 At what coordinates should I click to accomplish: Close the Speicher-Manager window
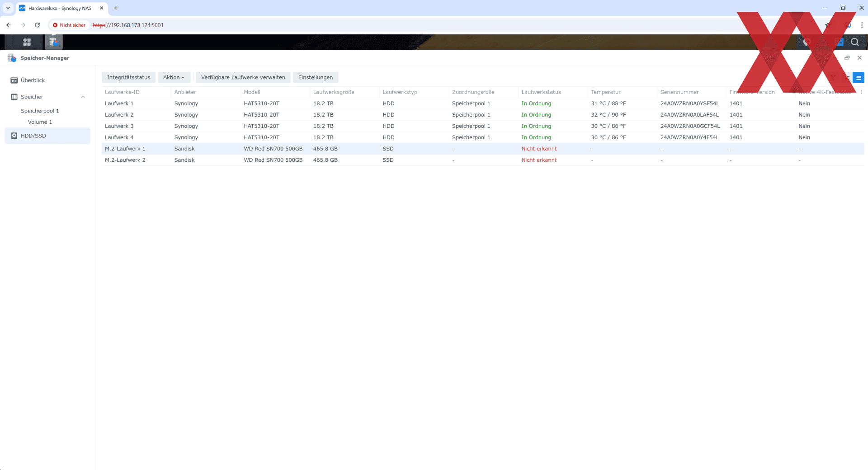tap(859, 58)
